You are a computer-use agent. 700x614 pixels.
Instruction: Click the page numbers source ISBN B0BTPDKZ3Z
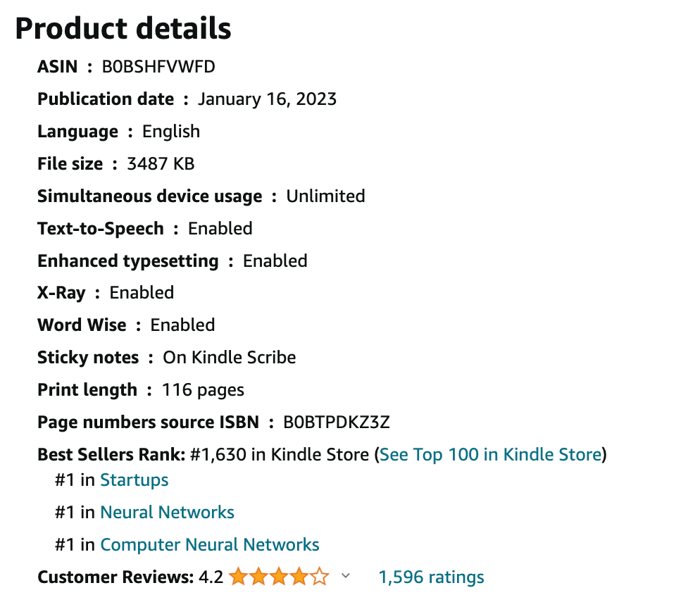[337, 422]
